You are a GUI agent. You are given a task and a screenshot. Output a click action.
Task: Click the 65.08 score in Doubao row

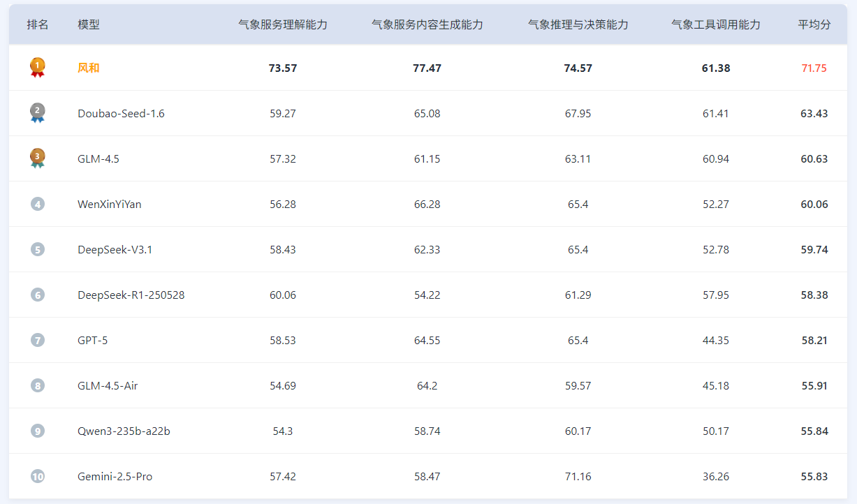427,113
